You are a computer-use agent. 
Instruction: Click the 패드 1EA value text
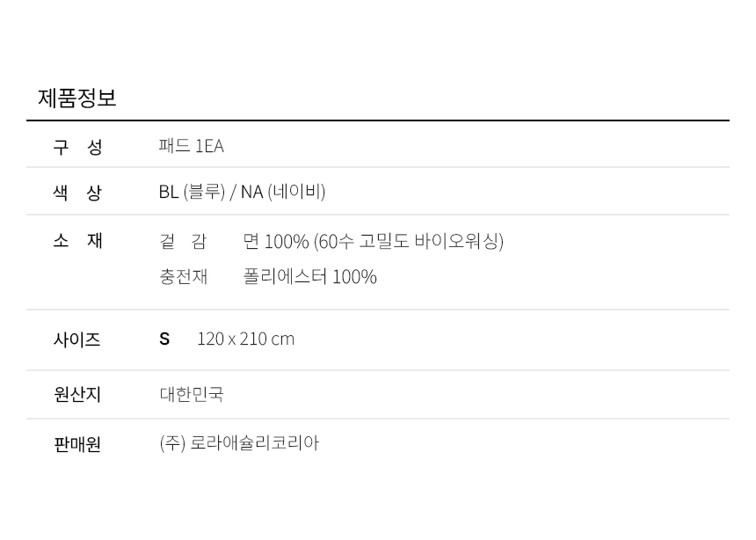click(x=191, y=146)
